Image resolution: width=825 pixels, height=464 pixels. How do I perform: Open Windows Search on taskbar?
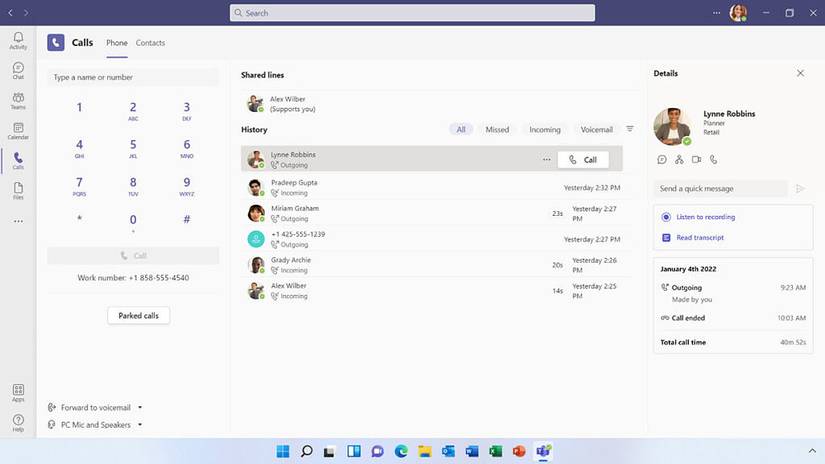tap(307, 451)
